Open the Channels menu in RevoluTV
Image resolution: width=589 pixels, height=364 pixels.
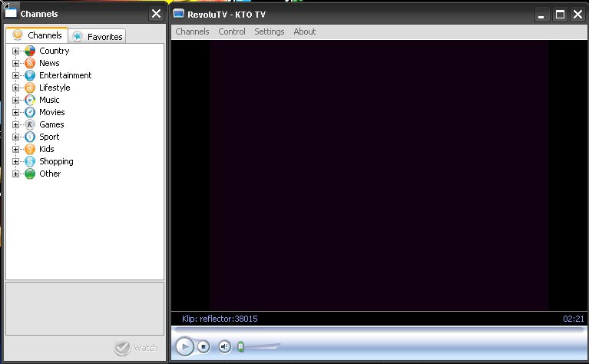pos(192,31)
